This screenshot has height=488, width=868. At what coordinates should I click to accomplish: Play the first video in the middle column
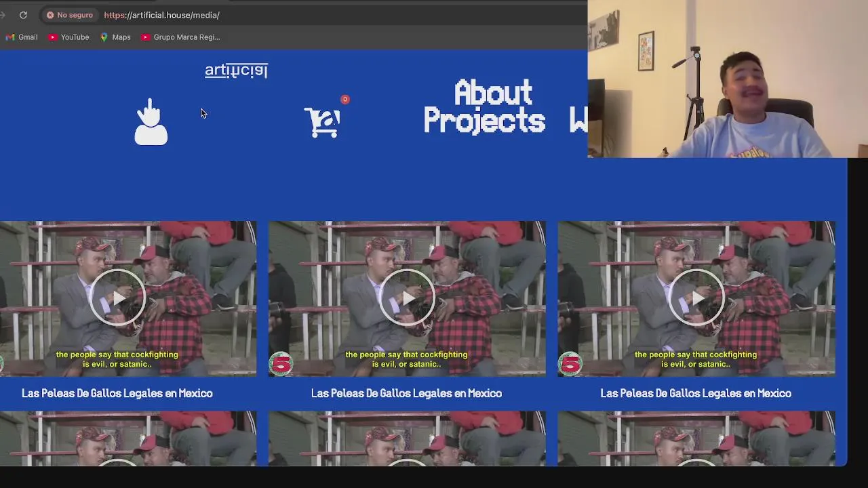click(407, 298)
